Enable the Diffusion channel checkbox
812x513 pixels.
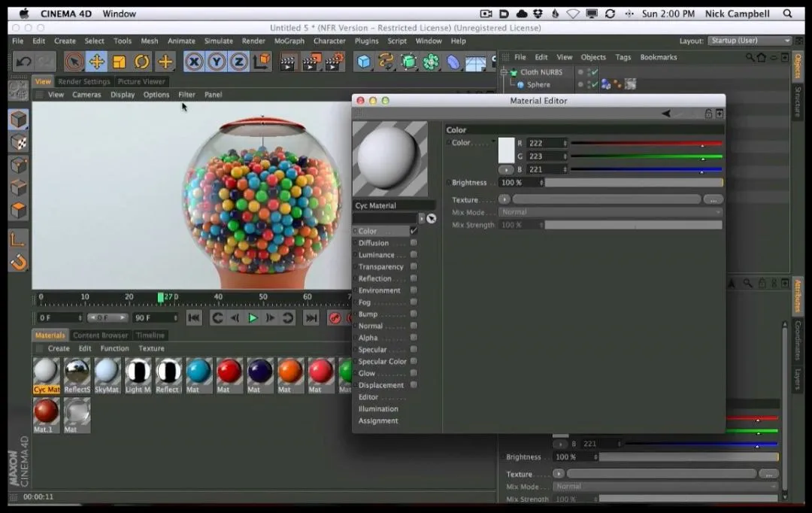pos(414,242)
